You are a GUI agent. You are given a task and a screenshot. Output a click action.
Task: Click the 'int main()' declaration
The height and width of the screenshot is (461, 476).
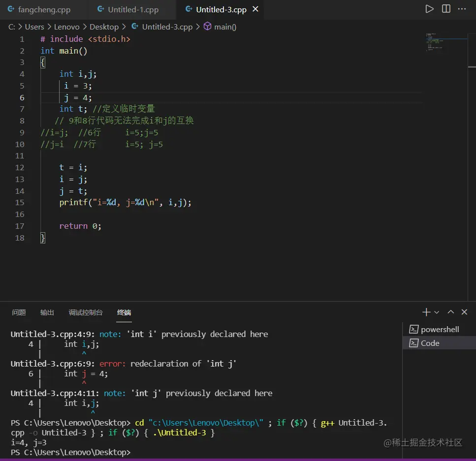[64, 51]
